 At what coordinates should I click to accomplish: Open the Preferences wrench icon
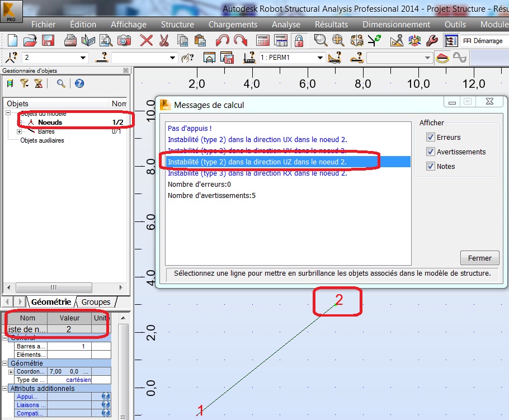coord(432,40)
